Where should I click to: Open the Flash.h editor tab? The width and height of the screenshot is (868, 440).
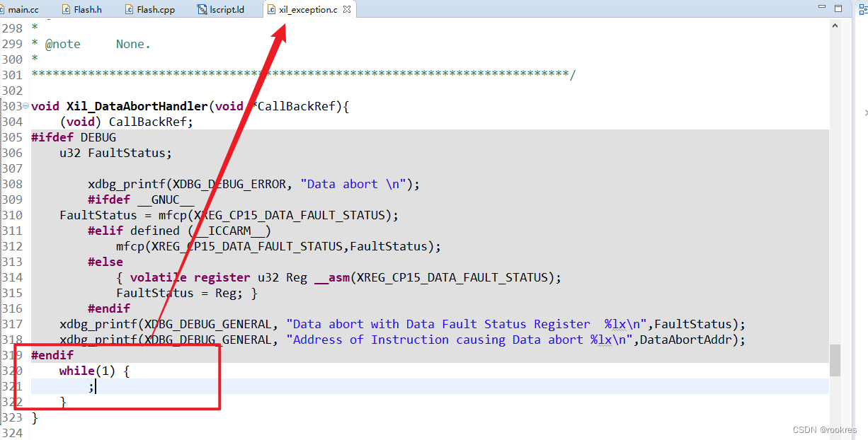point(81,9)
